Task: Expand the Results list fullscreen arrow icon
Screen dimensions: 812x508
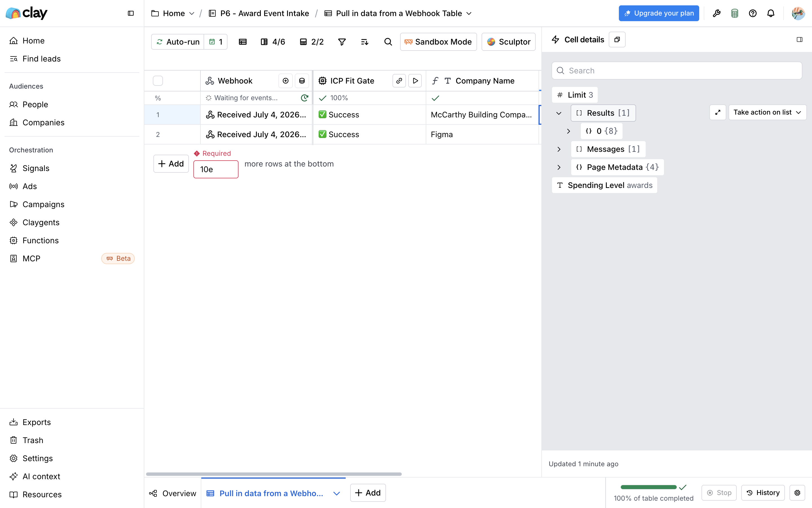Action: pyautogui.click(x=718, y=112)
